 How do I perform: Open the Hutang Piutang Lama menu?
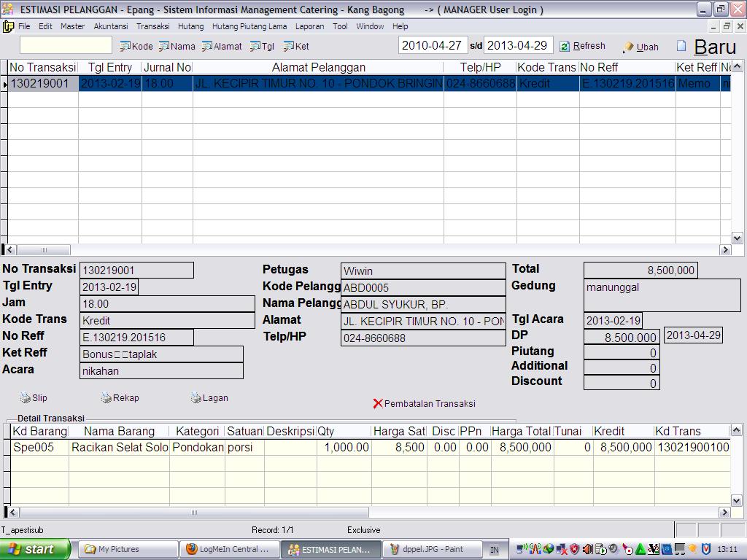249,26
